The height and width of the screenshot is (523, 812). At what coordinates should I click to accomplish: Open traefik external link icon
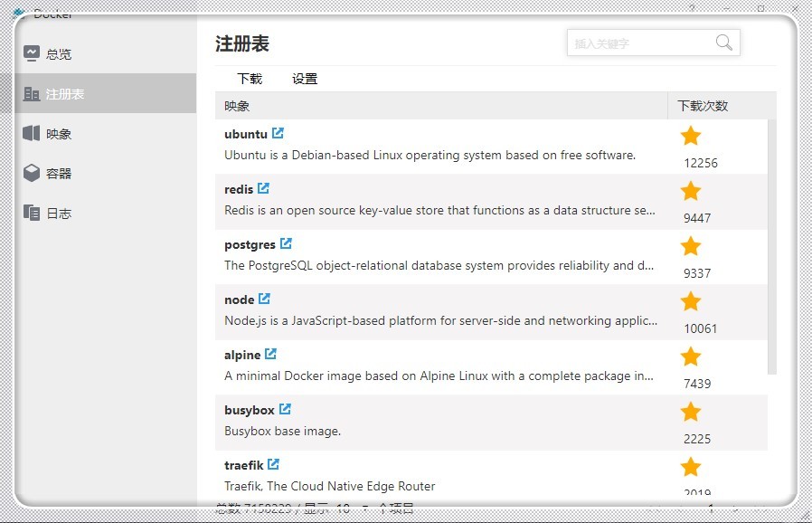coord(273,464)
